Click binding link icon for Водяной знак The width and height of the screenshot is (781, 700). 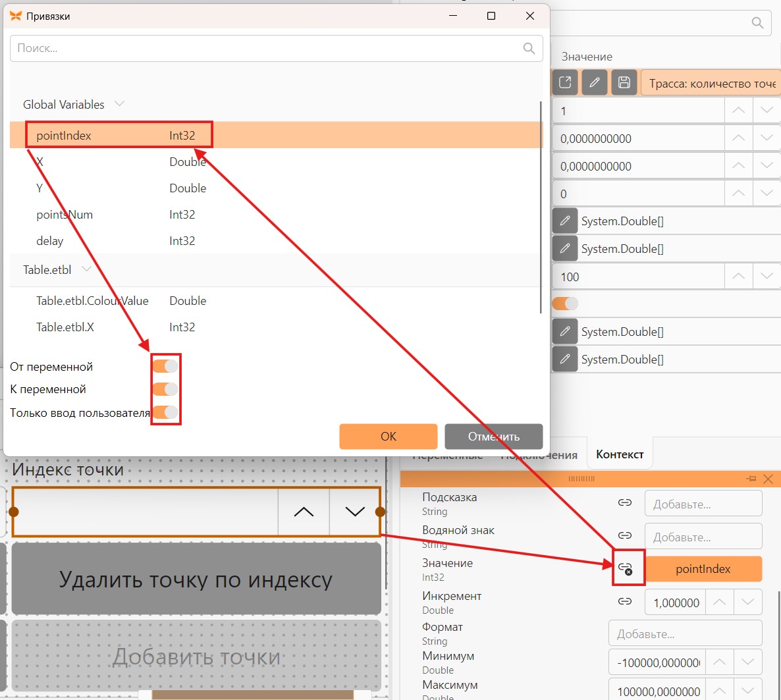pos(624,535)
